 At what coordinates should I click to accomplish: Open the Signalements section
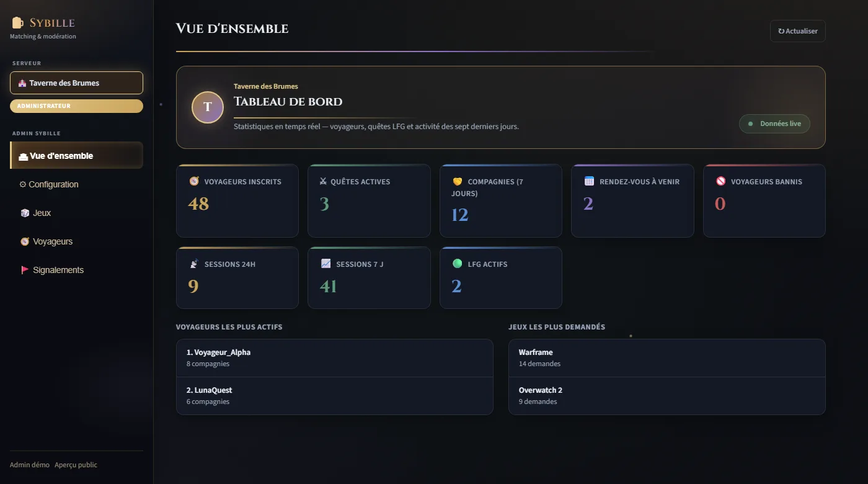tap(76, 270)
